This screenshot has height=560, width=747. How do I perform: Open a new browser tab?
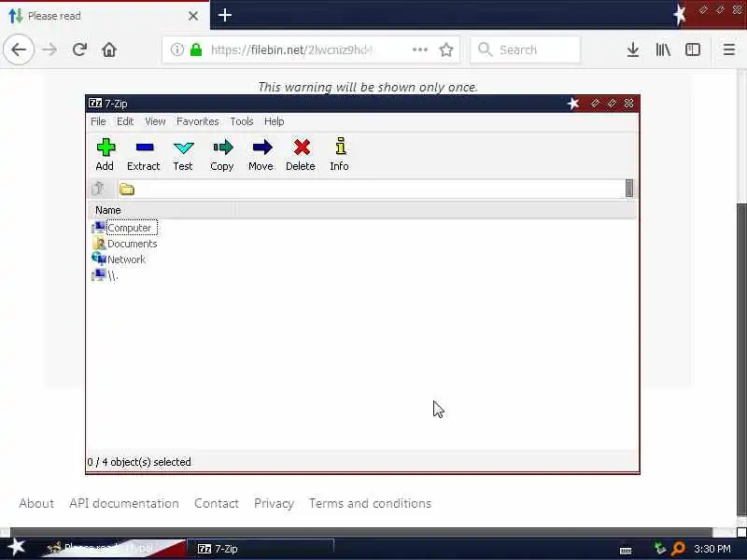[x=224, y=15]
